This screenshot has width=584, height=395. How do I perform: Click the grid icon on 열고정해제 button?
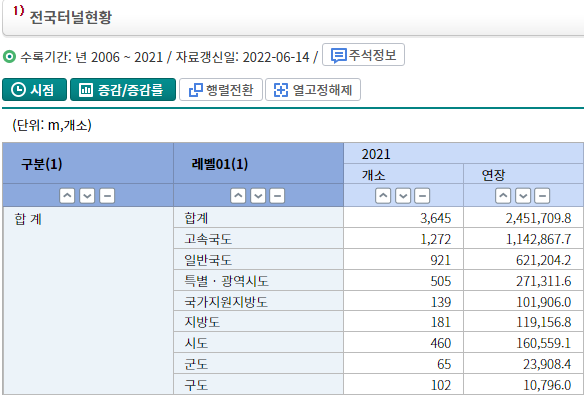pos(281,90)
